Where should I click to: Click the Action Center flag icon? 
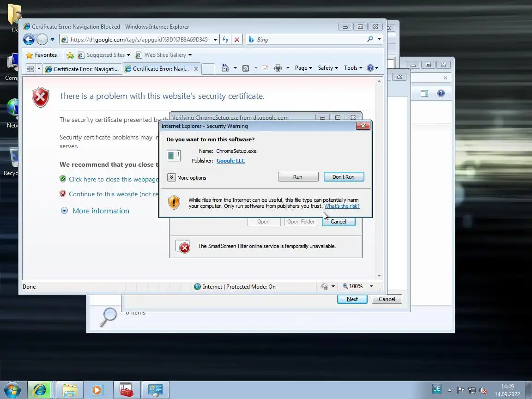click(x=460, y=390)
